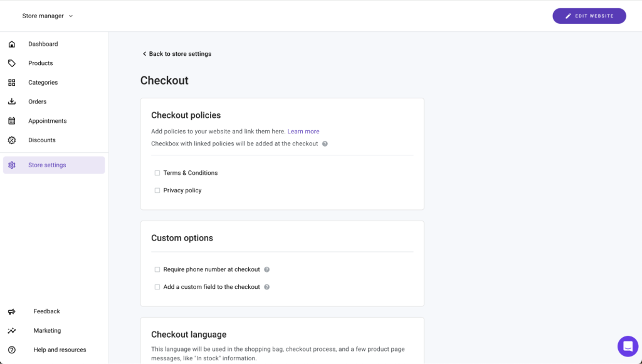Enable the Terms & Conditions checkbox

[x=157, y=172]
